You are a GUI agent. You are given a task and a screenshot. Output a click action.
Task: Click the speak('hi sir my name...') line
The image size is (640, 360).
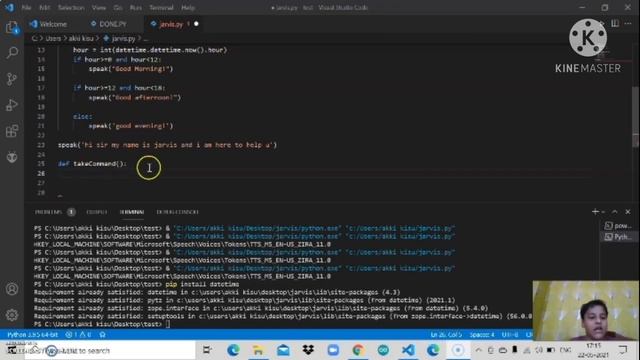(x=167, y=145)
